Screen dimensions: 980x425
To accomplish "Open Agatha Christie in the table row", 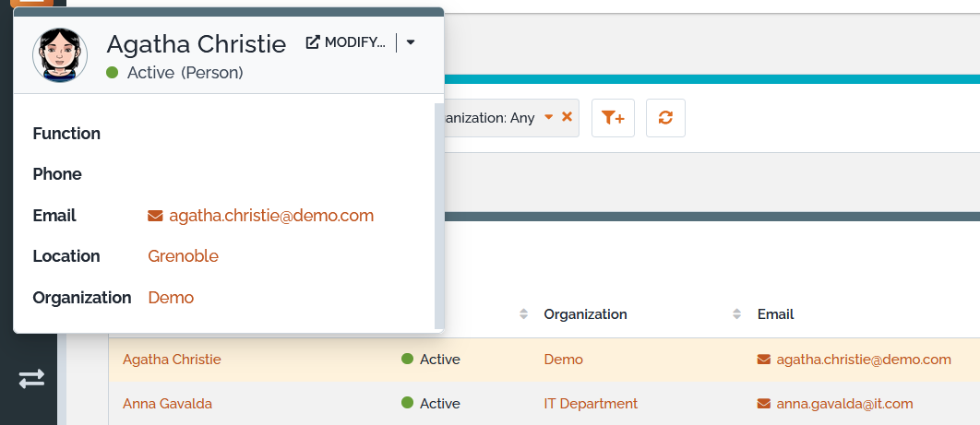I will point(172,360).
